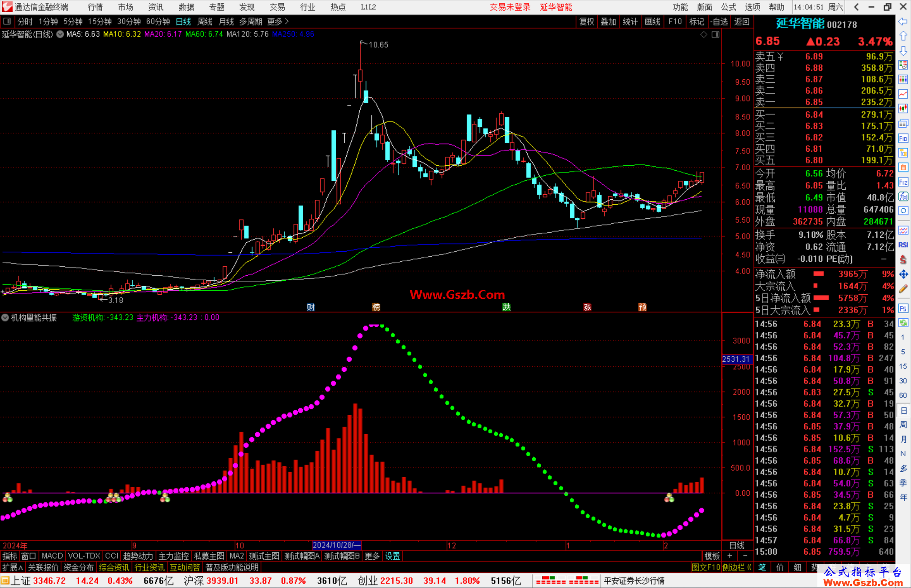911x588 pixels.
Task: Click the 叠加 overlay button
Action: coord(608,21)
